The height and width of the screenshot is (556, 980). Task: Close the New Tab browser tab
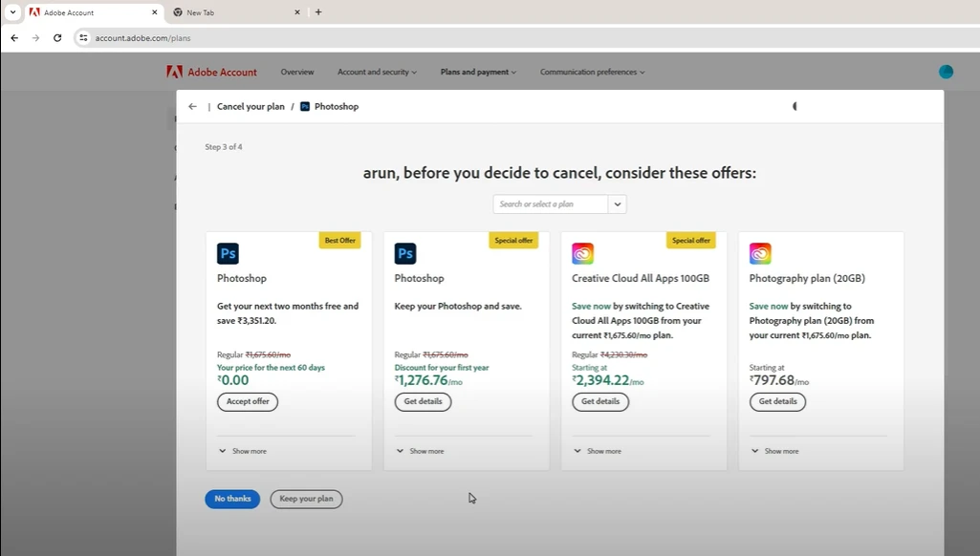(297, 11)
